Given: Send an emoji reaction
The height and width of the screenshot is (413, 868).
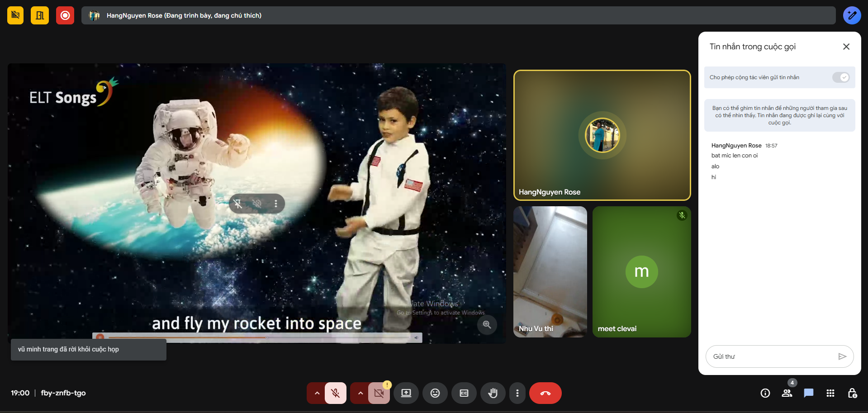Looking at the screenshot, I should 435,393.
